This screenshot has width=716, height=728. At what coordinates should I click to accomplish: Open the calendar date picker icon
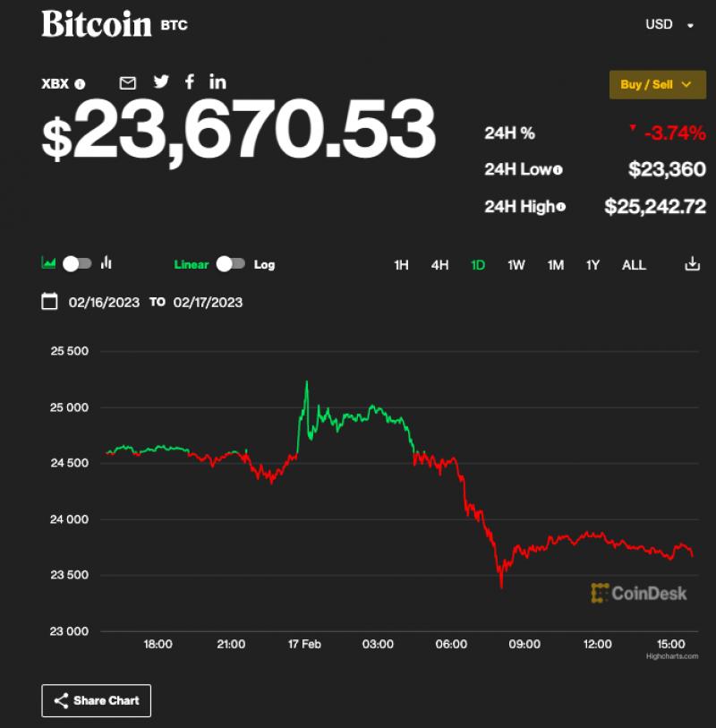(x=50, y=302)
